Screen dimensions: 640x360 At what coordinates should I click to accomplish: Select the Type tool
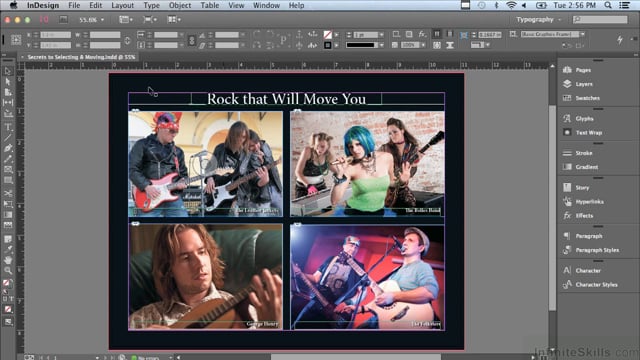pyautogui.click(x=8, y=128)
